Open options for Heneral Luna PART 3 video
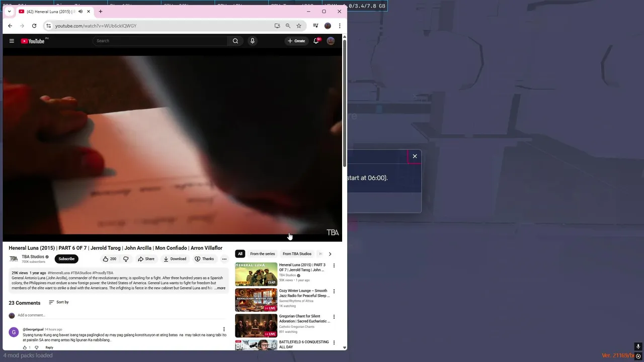The height and width of the screenshot is (362, 644). (x=334, y=265)
